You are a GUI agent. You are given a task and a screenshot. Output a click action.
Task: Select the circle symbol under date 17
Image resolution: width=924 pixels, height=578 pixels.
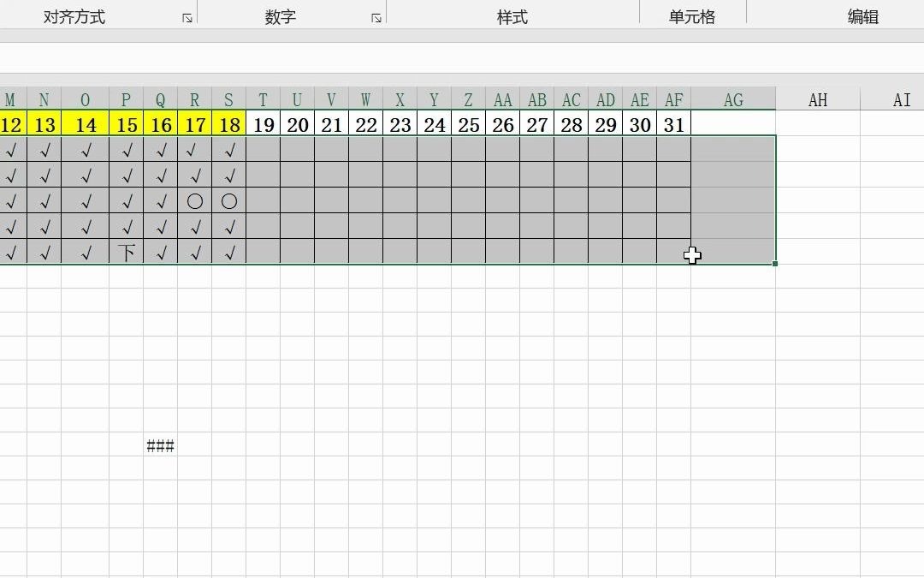(195, 201)
